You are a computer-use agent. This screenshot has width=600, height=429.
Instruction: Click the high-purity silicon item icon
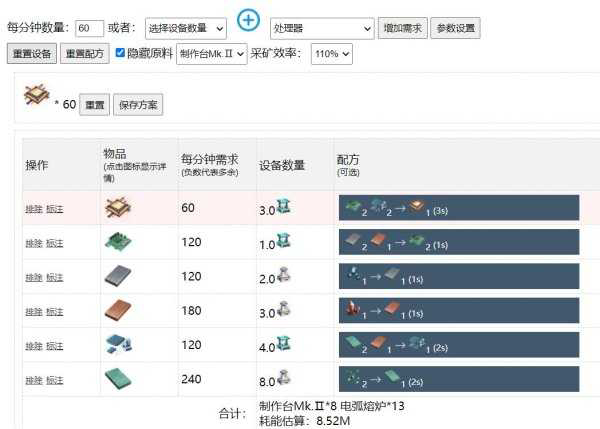click(119, 380)
